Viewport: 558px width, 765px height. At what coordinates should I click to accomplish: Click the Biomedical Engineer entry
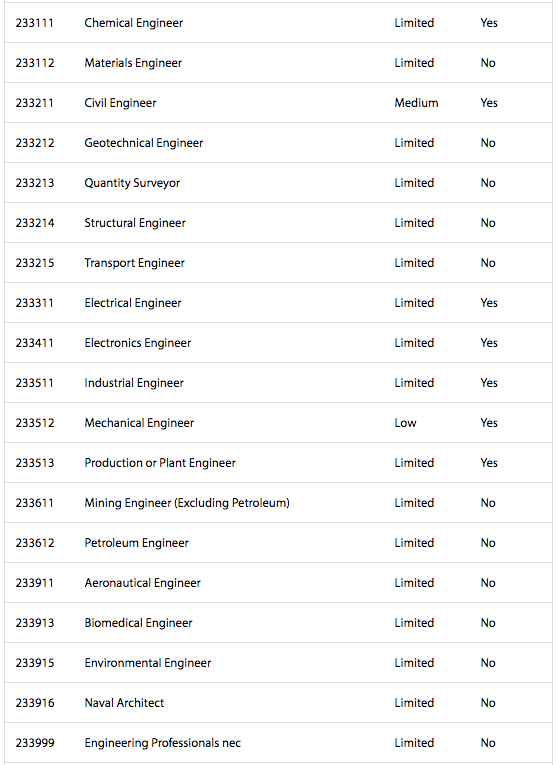(139, 623)
